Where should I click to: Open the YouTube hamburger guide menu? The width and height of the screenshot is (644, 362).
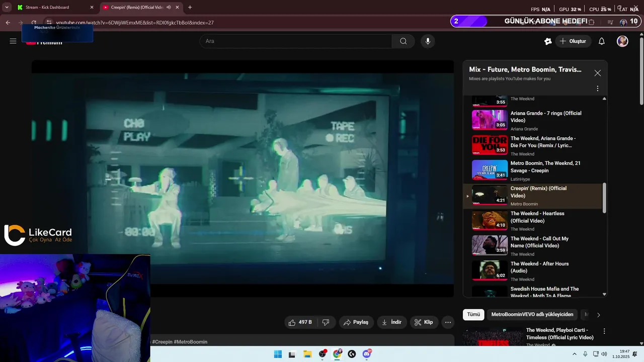(13, 41)
